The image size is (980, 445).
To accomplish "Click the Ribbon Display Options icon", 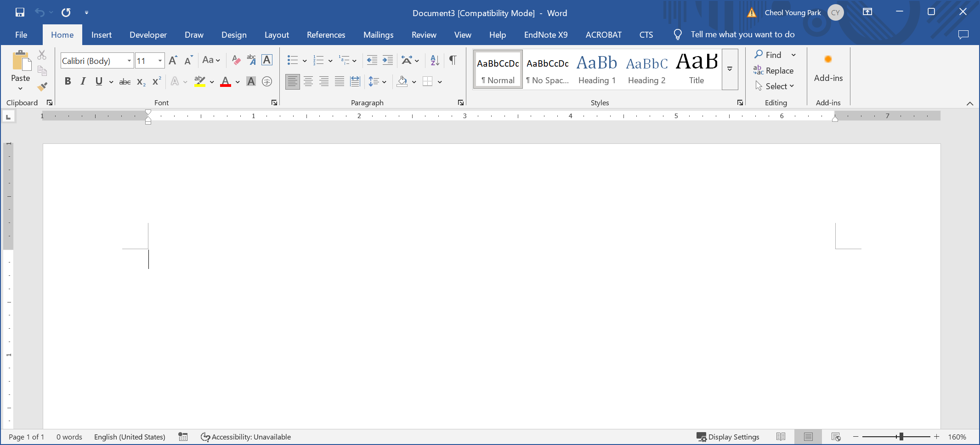I will (x=867, y=12).
